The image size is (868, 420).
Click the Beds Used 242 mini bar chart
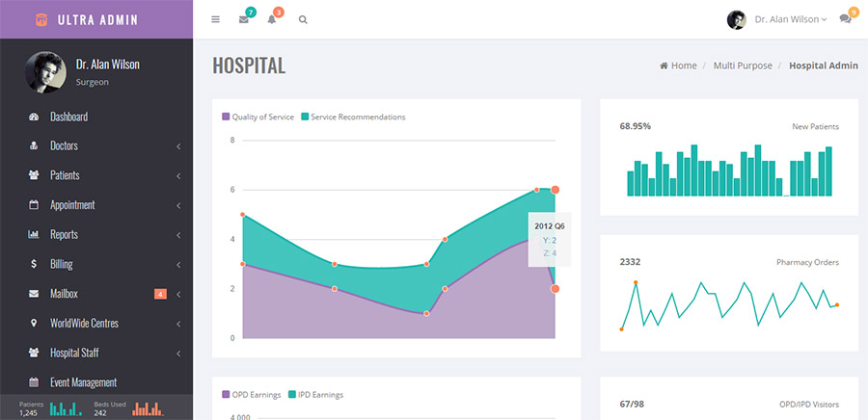pyautogui.click(x=148, y=408)
